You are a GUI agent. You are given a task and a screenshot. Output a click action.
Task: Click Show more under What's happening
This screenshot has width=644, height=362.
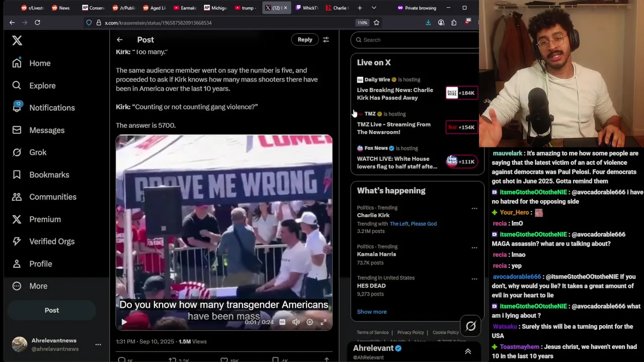click(372, 312)
